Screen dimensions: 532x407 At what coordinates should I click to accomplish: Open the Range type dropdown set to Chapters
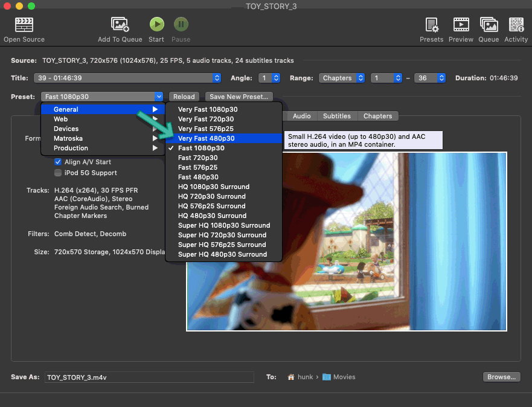342,78
